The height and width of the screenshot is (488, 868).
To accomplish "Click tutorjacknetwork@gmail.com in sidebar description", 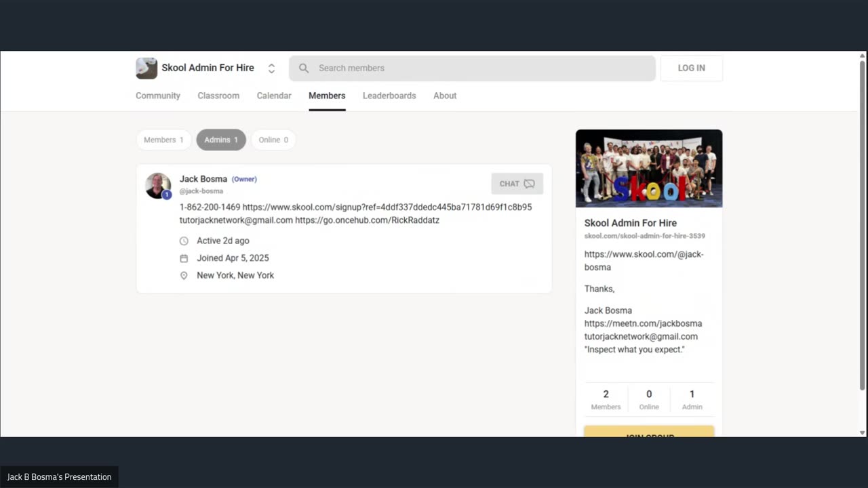I will point(641,336).
